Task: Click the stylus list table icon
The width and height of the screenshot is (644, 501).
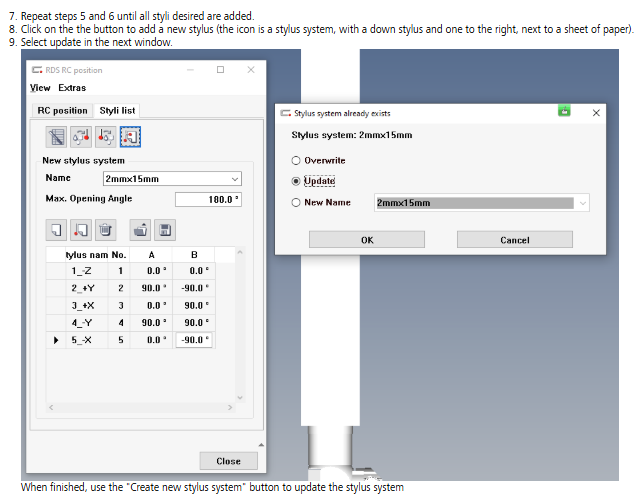Action: click(56, 137)
